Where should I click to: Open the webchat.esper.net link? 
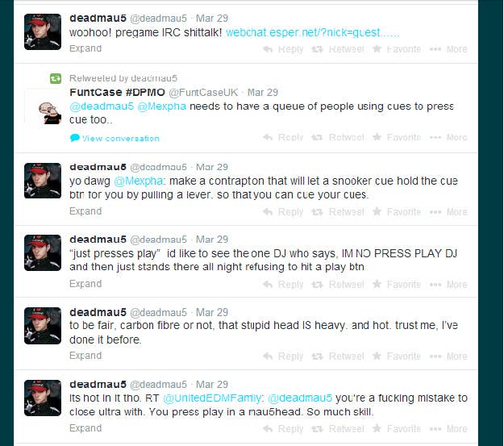(x=312, y=33)
